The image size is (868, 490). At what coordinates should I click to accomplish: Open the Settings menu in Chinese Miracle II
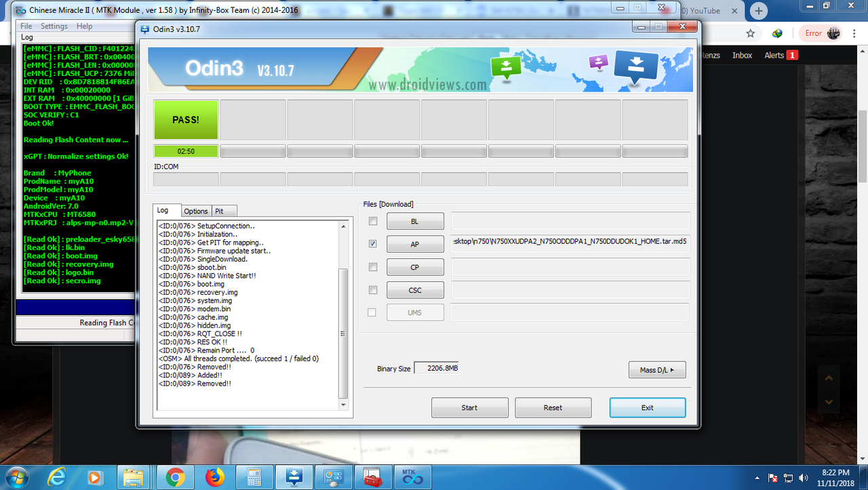(54, 26)
